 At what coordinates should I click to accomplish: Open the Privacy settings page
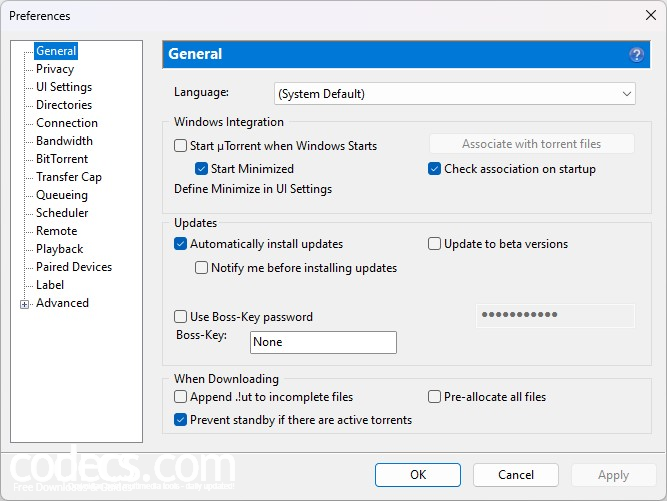pos(55,69)
